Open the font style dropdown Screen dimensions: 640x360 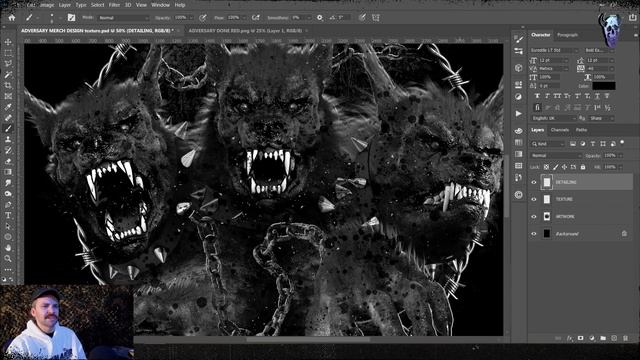pos(600,50)
